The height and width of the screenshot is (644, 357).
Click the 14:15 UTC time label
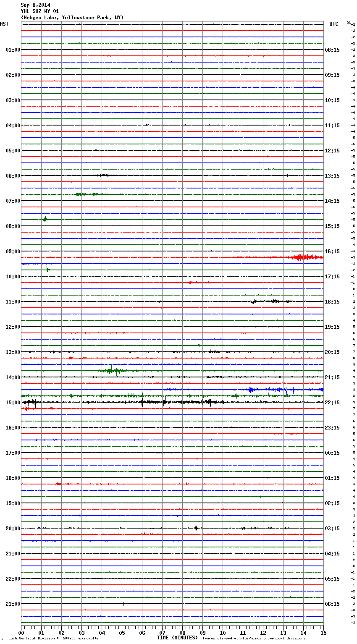point(332,201)
